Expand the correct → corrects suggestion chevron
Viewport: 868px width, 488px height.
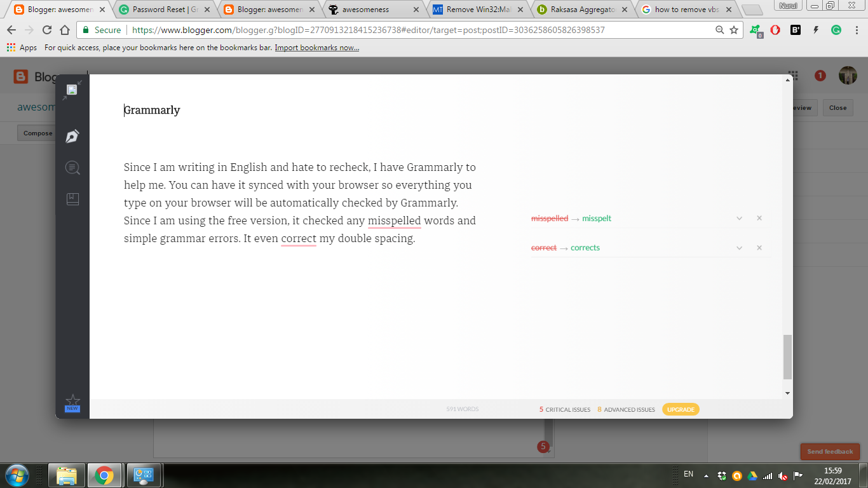point(739,248)
